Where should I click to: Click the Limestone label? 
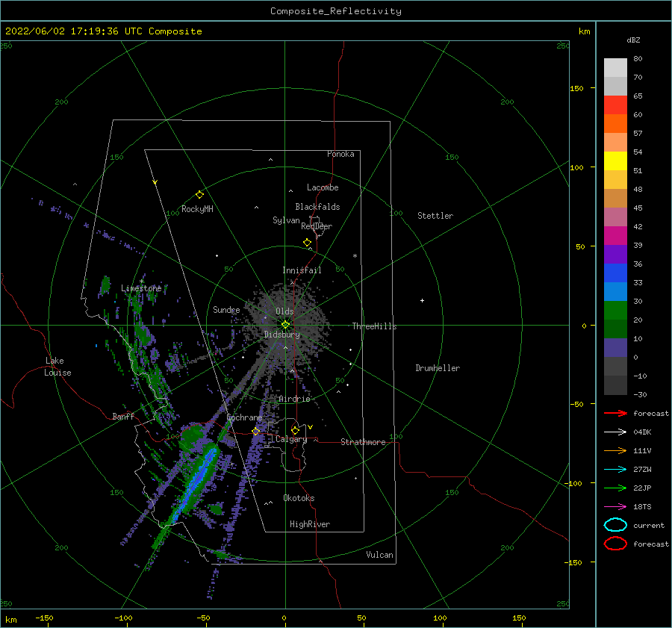[141, 288]
